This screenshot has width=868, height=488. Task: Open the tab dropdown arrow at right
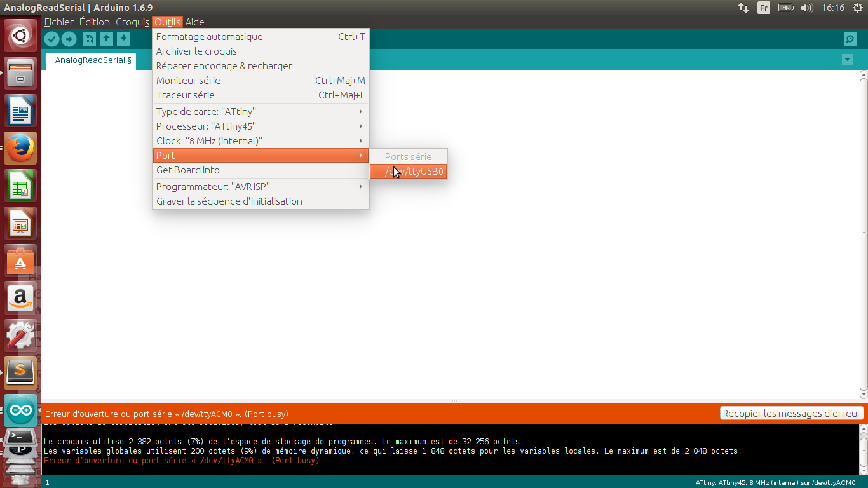coord(847,59)
